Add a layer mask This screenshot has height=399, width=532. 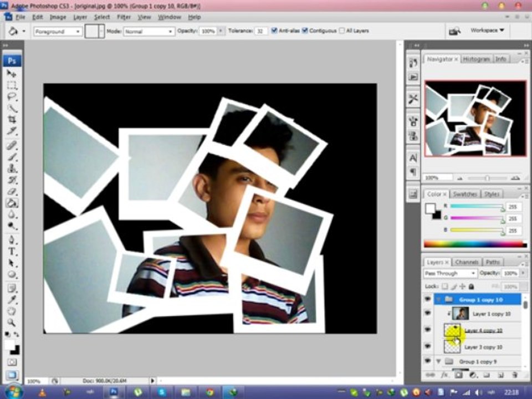pos(458,375)
